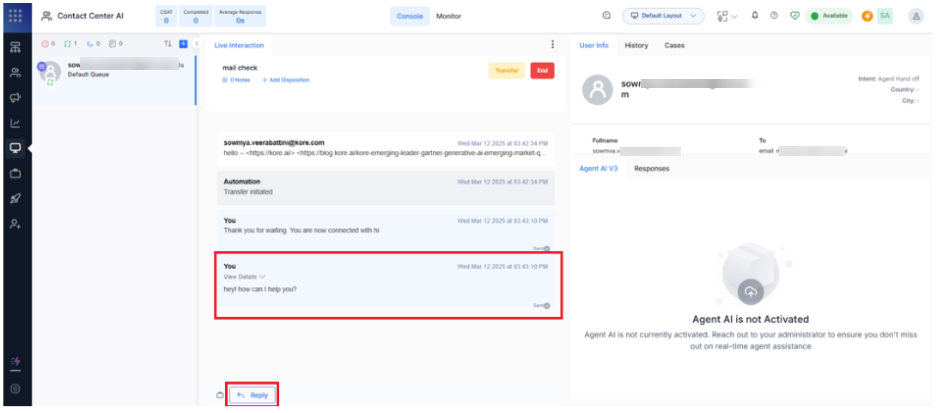This screenshot has height=413, width=937.
Task: Click the Reply button
Action: point(252,395)
